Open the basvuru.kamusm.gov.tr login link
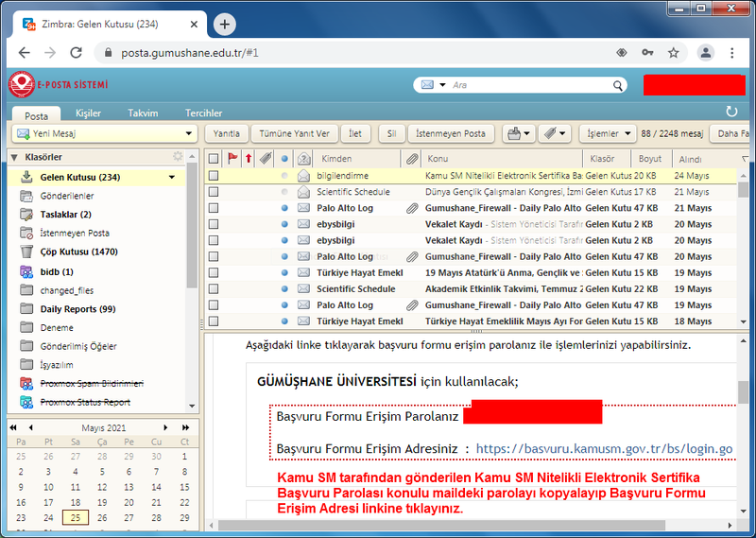 point(604,448)
